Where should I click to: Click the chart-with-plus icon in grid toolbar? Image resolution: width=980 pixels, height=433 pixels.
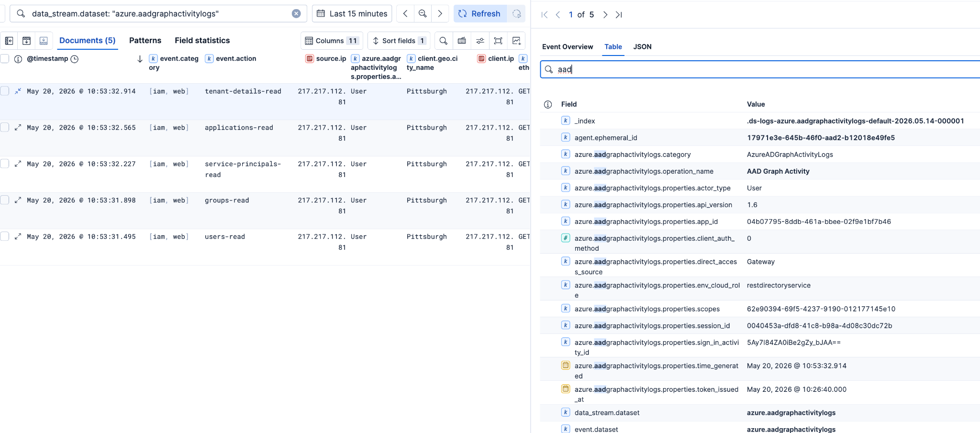coord(516,41)
